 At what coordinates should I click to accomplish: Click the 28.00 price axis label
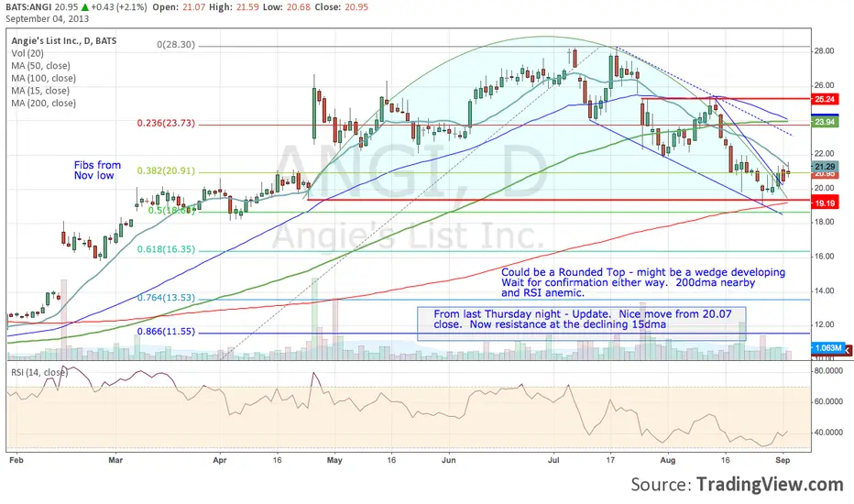[824, 51]
